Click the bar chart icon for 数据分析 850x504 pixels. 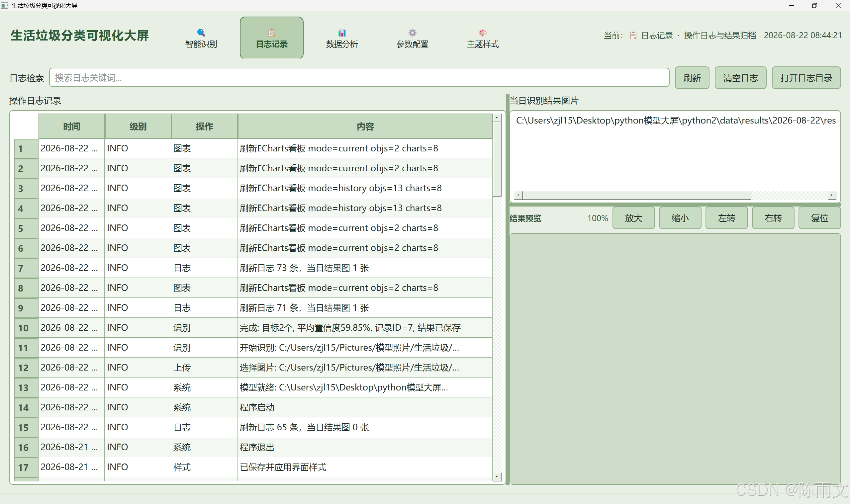point(342,33)
